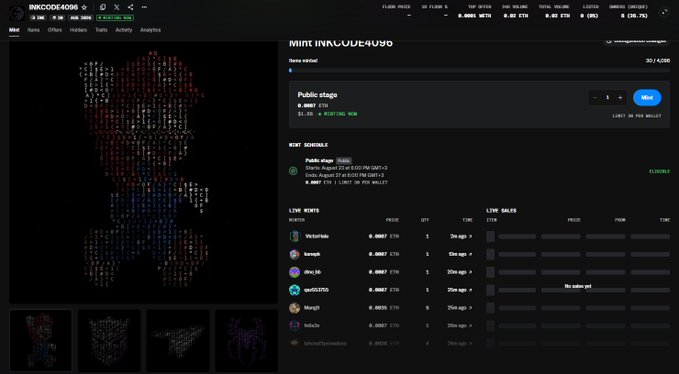
Task: Click the green Public stage status icon
Action: 293,171
